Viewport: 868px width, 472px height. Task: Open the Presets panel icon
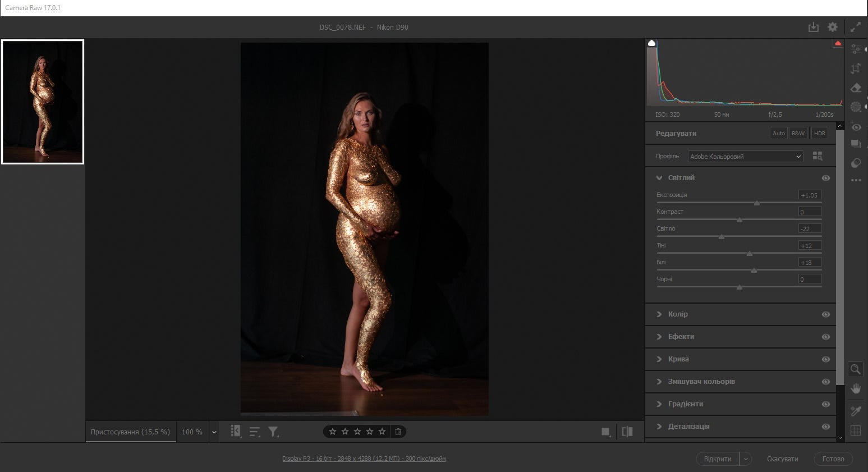856,163
